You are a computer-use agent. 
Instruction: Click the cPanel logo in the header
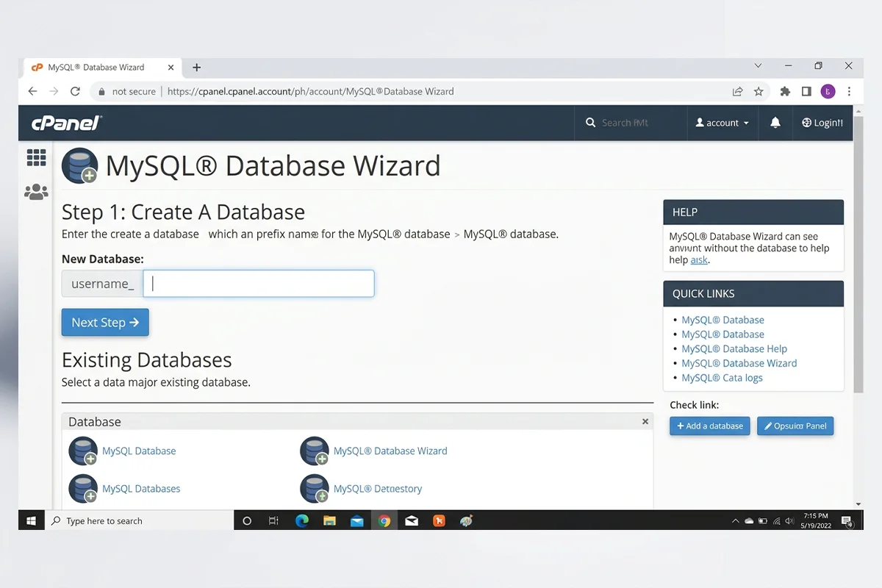click(66, 123)
